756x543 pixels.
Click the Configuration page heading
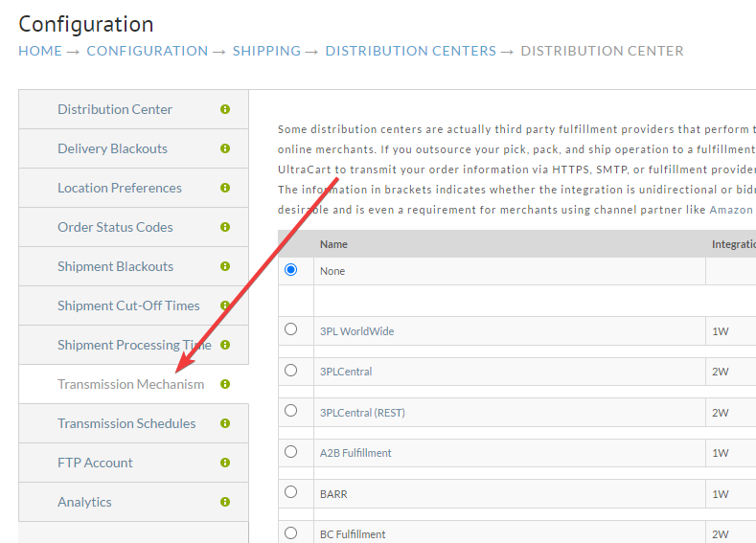pos(86,24)
